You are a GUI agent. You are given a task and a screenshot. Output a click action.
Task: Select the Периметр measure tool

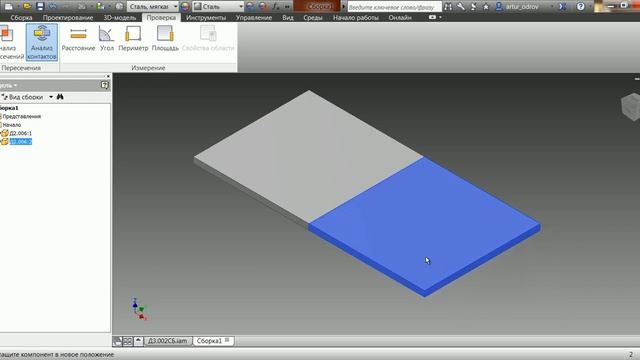tap(133, 39)
